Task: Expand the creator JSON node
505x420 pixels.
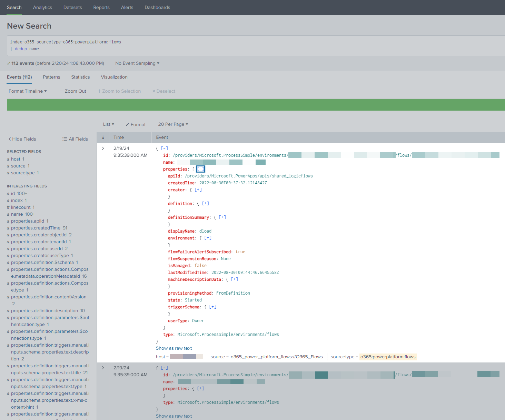Action: point(198,190)
